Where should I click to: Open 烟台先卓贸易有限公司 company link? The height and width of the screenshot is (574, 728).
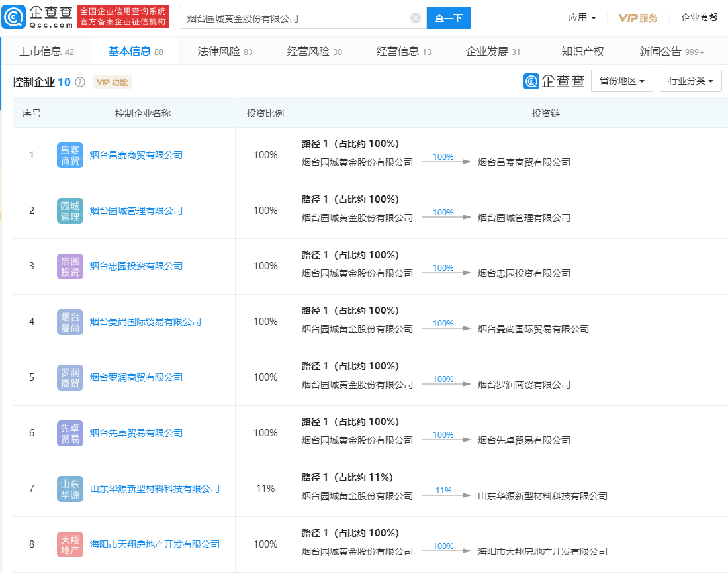(x=136, y=433)
